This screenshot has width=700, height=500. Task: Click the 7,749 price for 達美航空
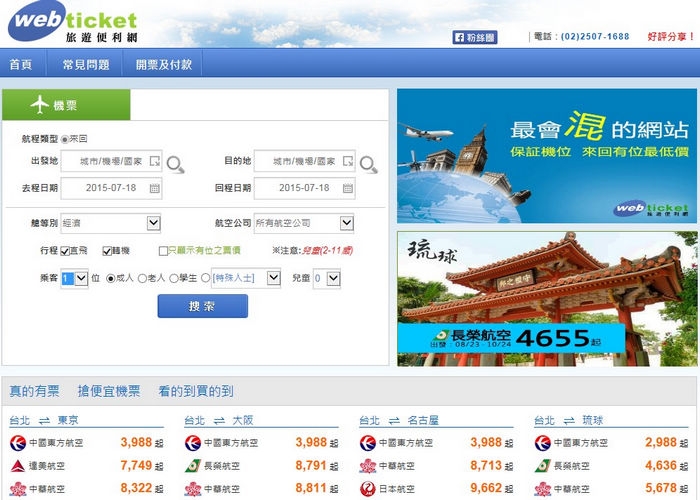pyautogui.click(x=136, y=465)
